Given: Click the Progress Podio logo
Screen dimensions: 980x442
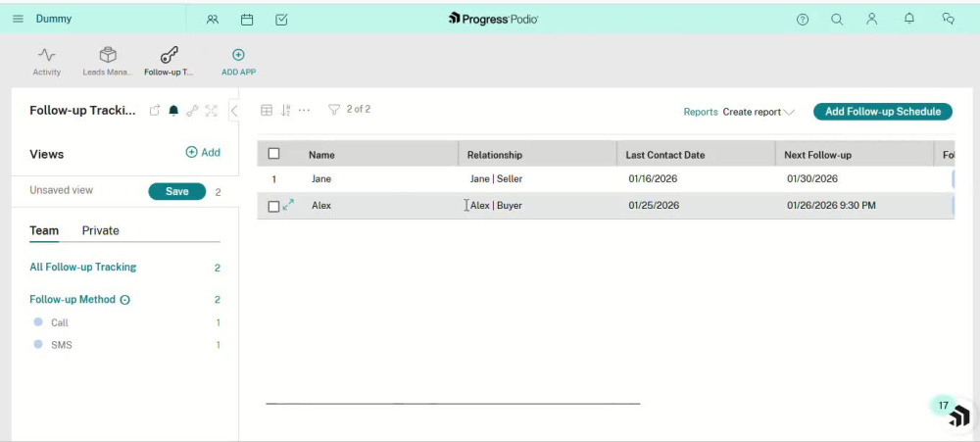Looking at the screenshot, I should click(493, 19).
